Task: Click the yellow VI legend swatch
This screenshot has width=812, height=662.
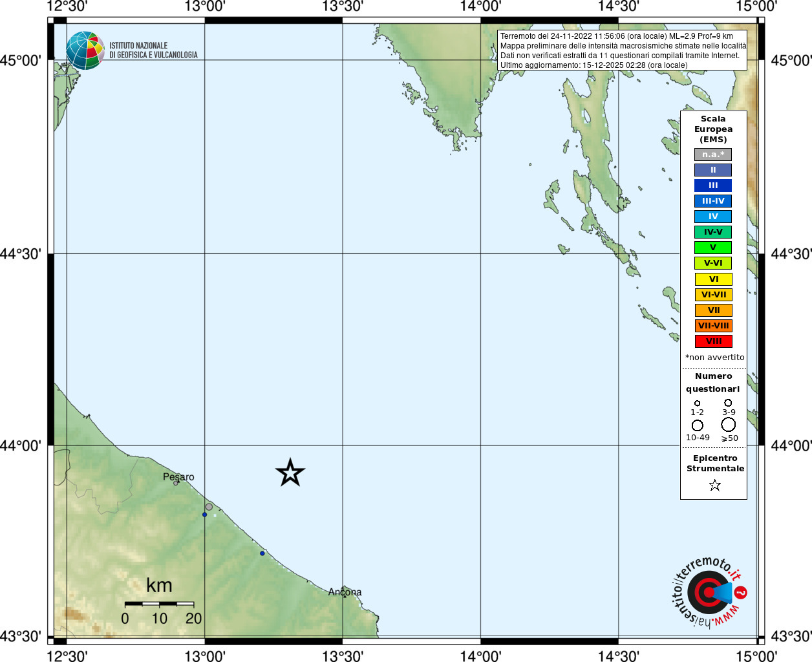Action: pos(713,279)
